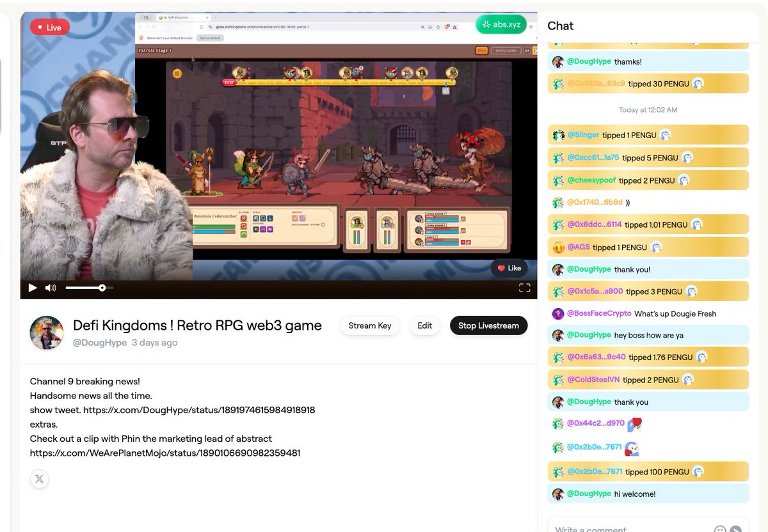Open the emoji picker in the comment box

[x=720, y=529]
